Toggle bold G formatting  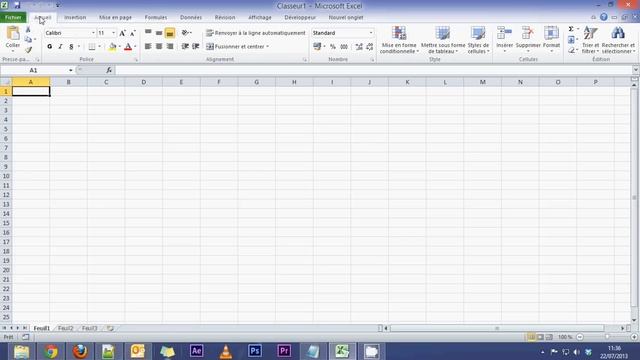50,47
